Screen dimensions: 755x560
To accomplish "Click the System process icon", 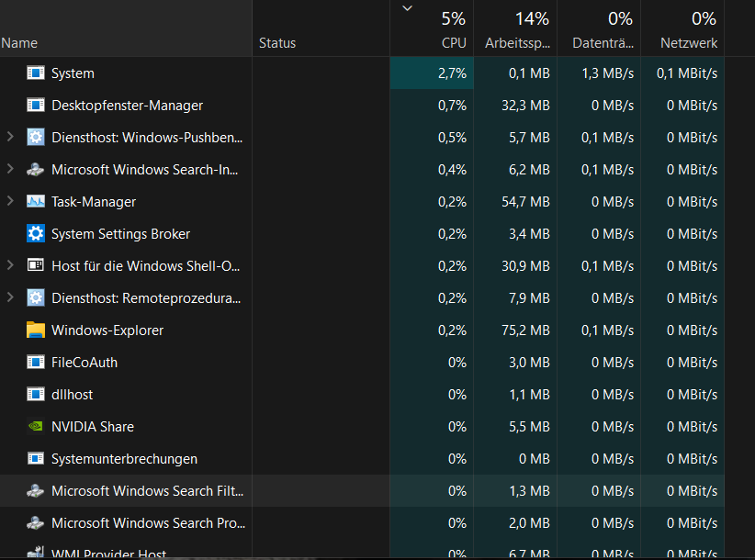I will tap(36, 73).
